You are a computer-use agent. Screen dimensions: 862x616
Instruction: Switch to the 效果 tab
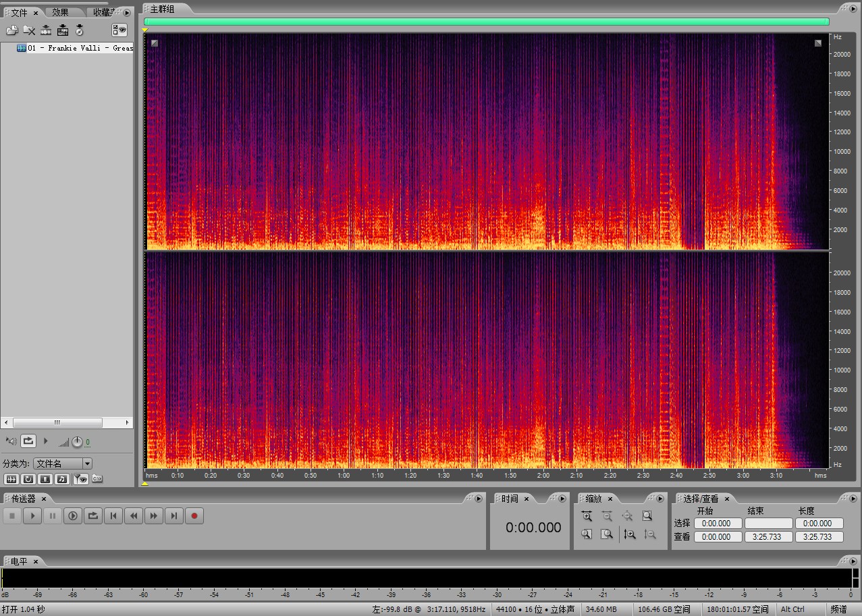61,12
